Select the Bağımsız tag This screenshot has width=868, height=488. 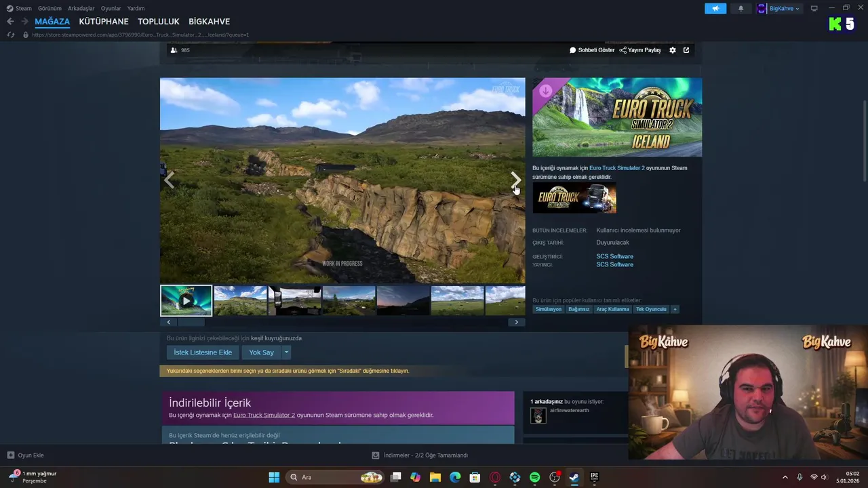(x=578, y=309)
